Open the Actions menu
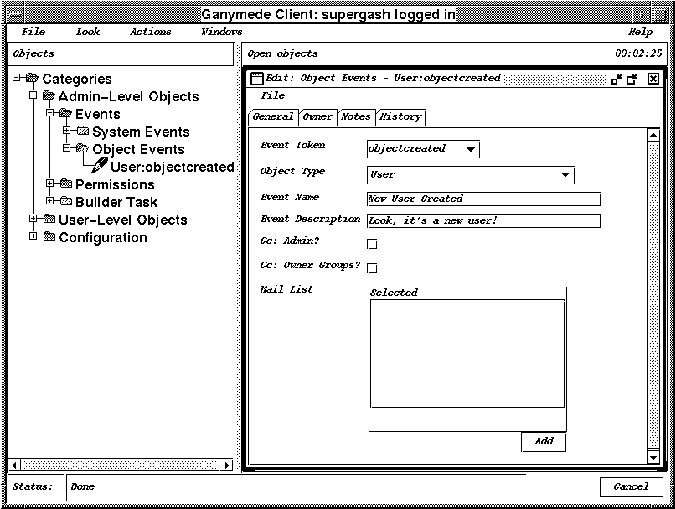 (x=150, y=32)
